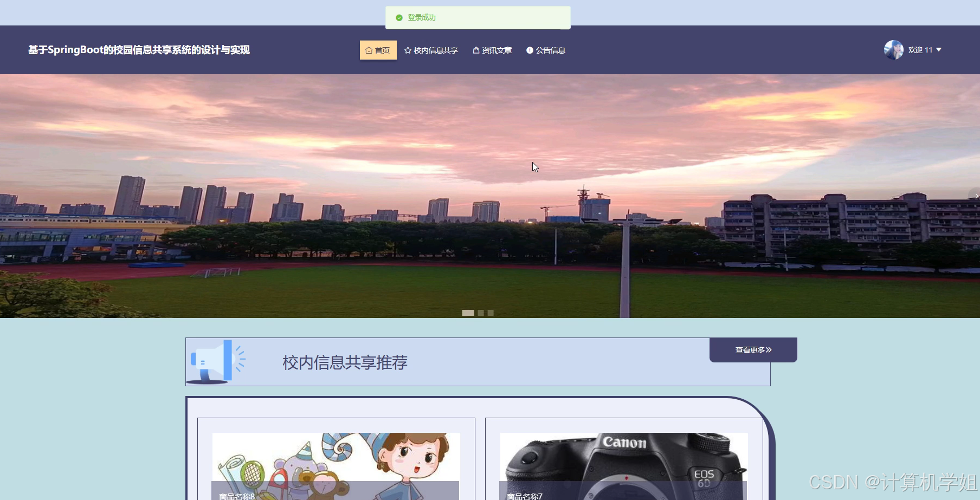The height and width of the screenshot is (500, 980).
Task: Select the third carousel indicator
Action: coord(491,313)
